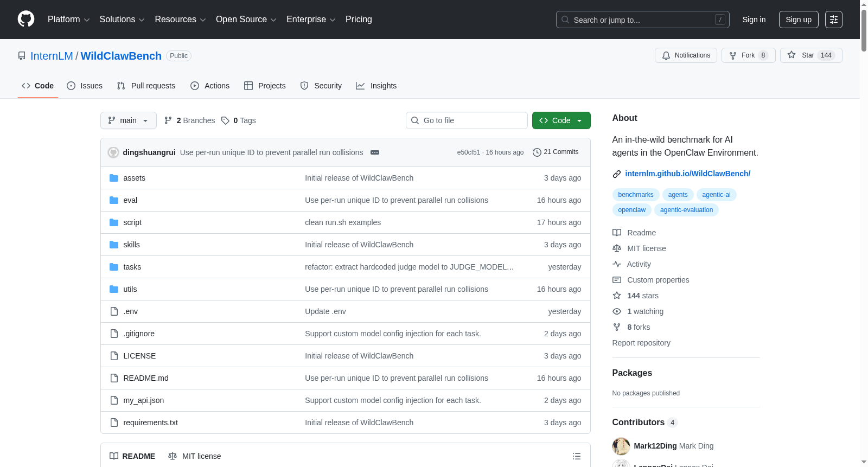The width and height of the screenshot is (868, 467).
Task: Click the Go to file input
Action: click(x=467, y=120)
